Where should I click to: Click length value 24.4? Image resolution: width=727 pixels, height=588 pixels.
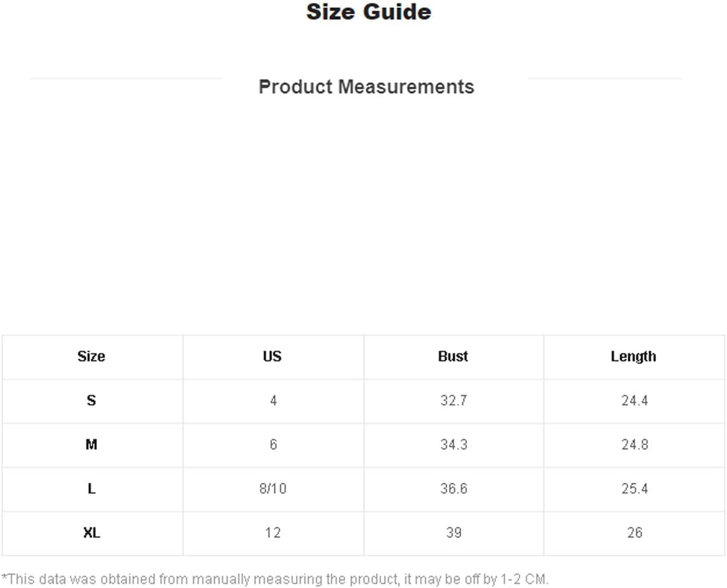pos(634,400)
